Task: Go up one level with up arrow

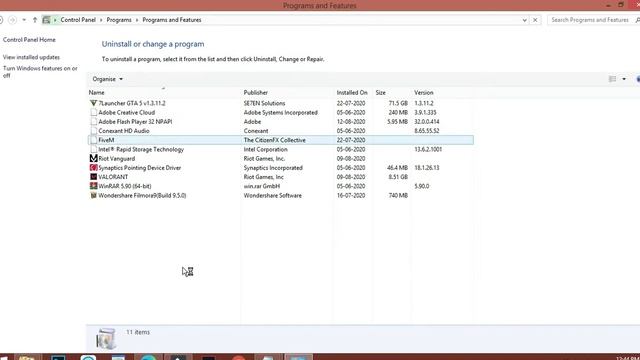Action: (x=35, y=20)
